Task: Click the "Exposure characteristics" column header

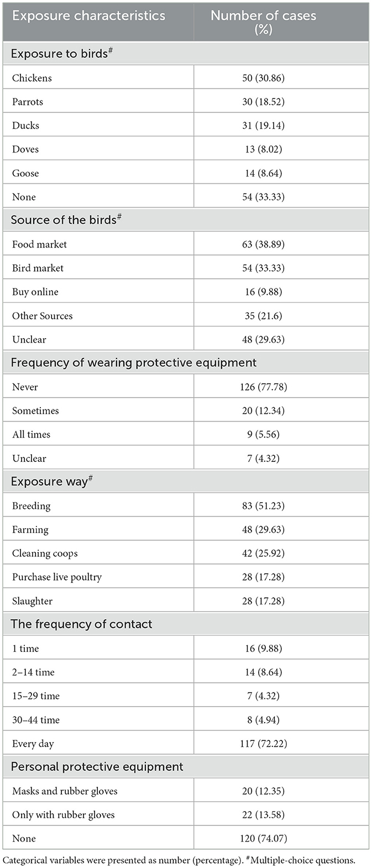Action: (88, 15)
